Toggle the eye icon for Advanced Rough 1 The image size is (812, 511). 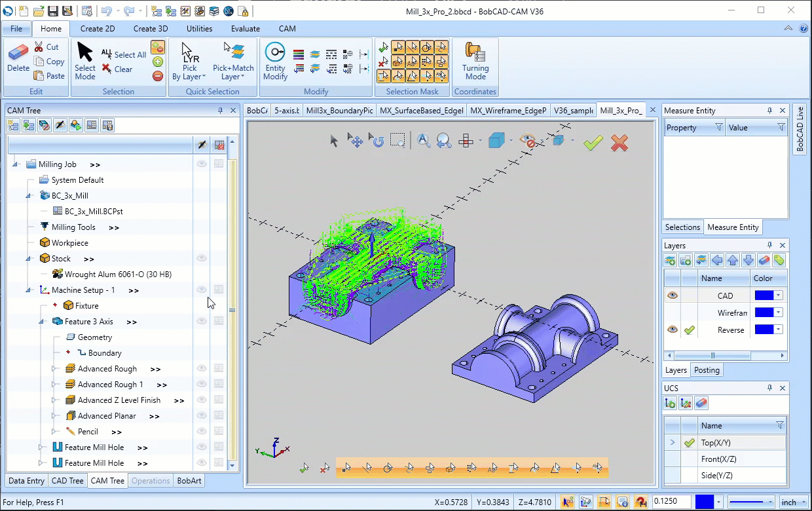tap(202, 385)
